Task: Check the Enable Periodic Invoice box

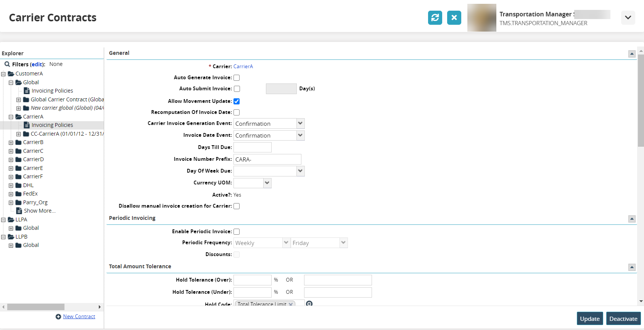Action: click(x=237, y=232)
